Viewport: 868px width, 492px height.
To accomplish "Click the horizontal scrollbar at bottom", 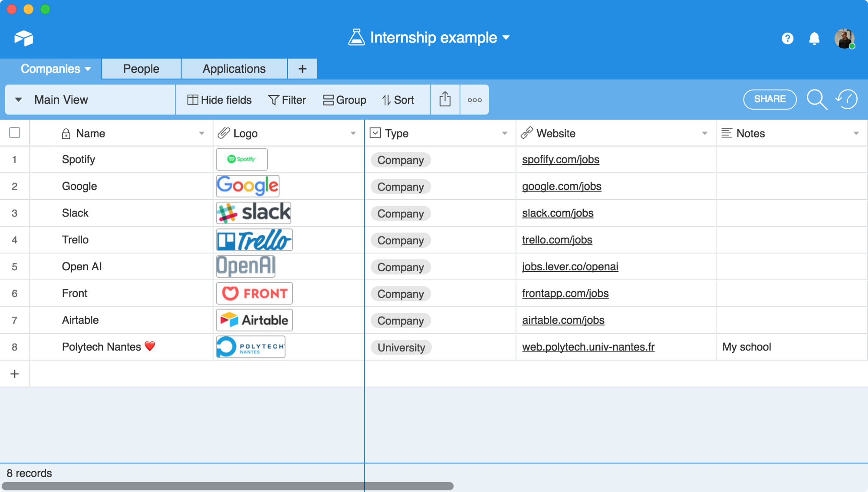I will 227,486.
